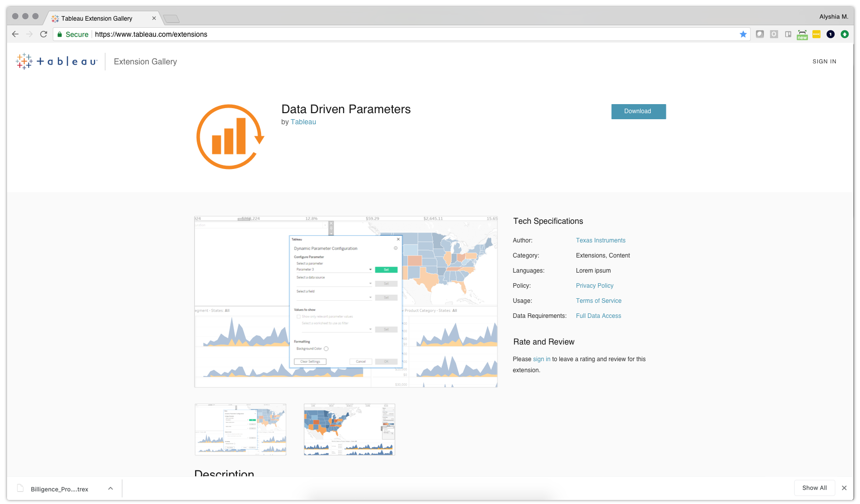This screenshot has height=504, width=860.
Task: Open the Full Data Access link
Action: pos(598,316)
